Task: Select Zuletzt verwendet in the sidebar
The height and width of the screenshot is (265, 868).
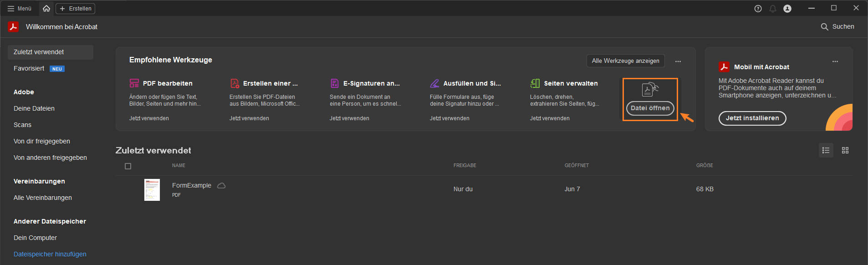Action: (x=51, y=52)
